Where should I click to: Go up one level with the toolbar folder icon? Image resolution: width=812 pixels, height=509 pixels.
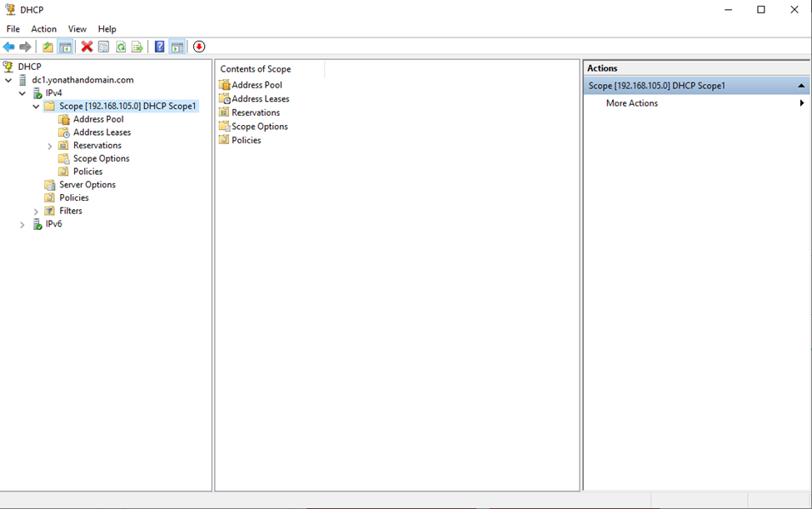47,47
